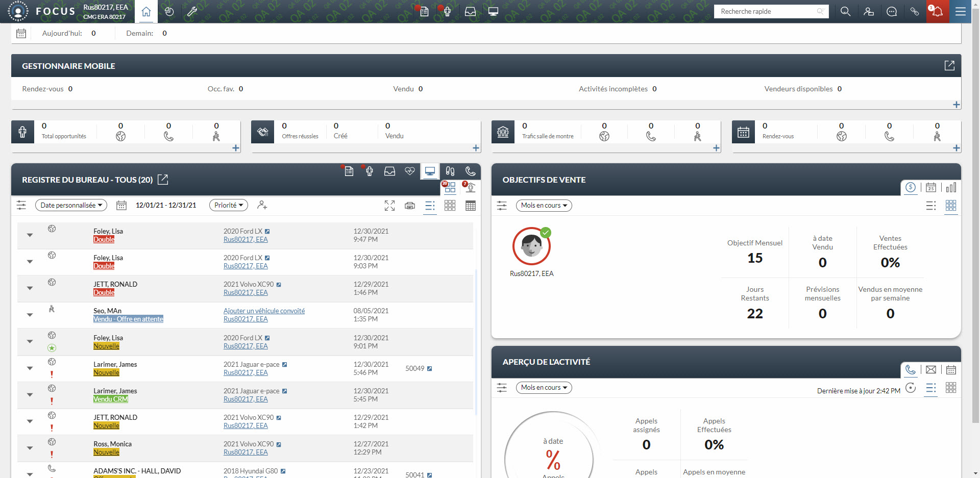The image size is (980, 478).
Task: Pop out the Gestionnaire Mobile panel
Action: pyautogui.click(x=949, y=66)
